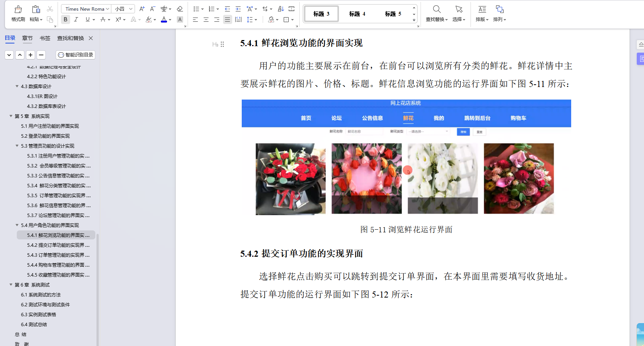Toggle italic formatting
The image size is (644, 346).
[77, 19]
